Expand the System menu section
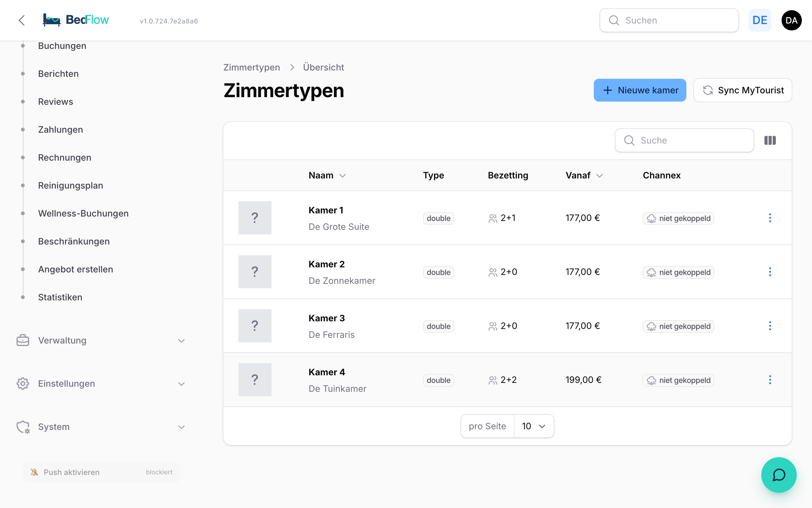 click(101, 427)
